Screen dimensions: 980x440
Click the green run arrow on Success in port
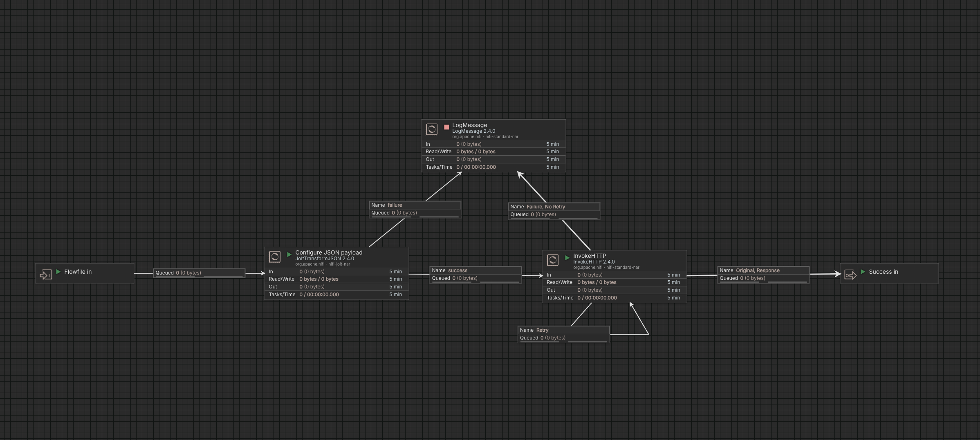863,272
